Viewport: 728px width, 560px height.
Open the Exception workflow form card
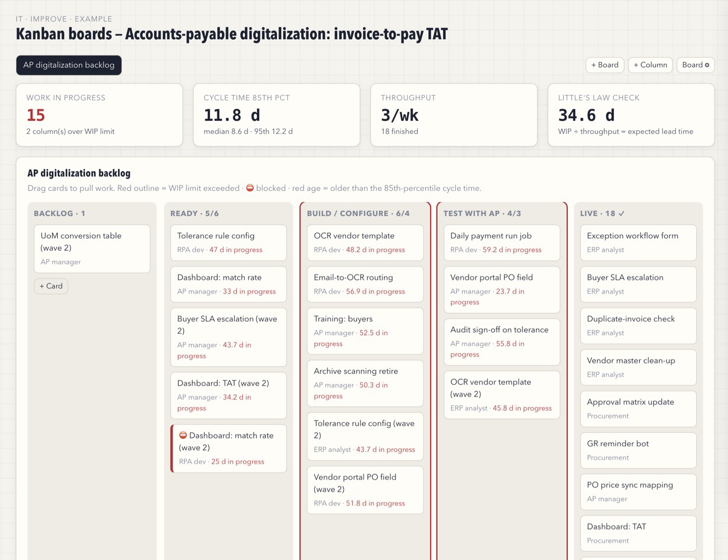(638, 242)
